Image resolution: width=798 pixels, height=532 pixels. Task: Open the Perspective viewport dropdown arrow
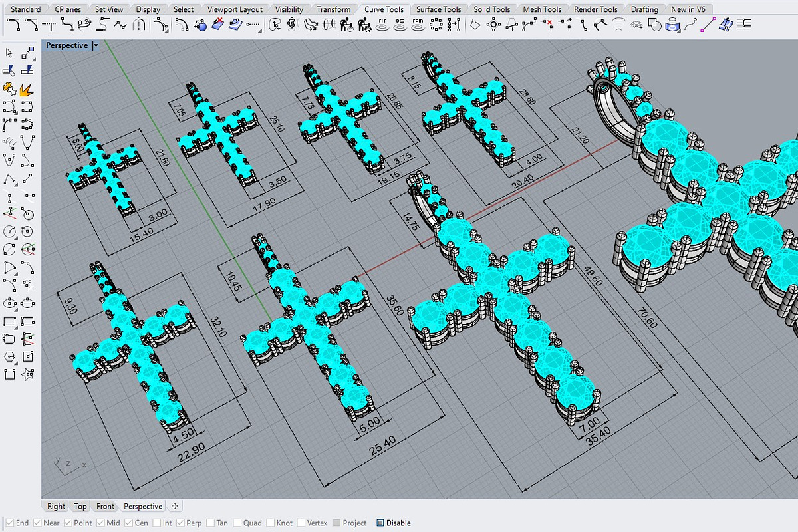coord(96,45)
